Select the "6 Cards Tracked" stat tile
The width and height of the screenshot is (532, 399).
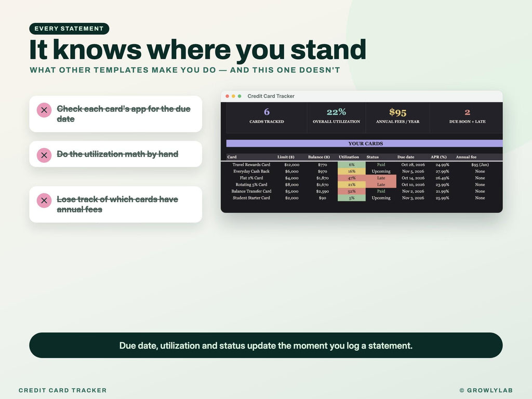click(x=267, y=117)
